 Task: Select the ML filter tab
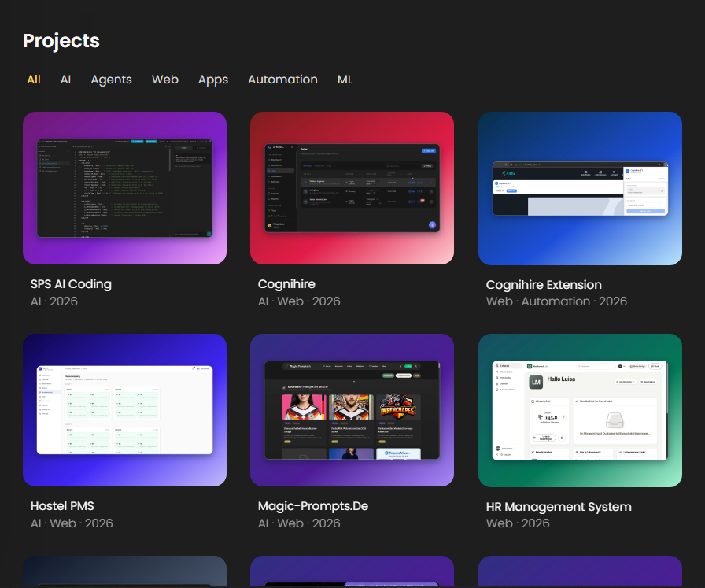point(345,80)
